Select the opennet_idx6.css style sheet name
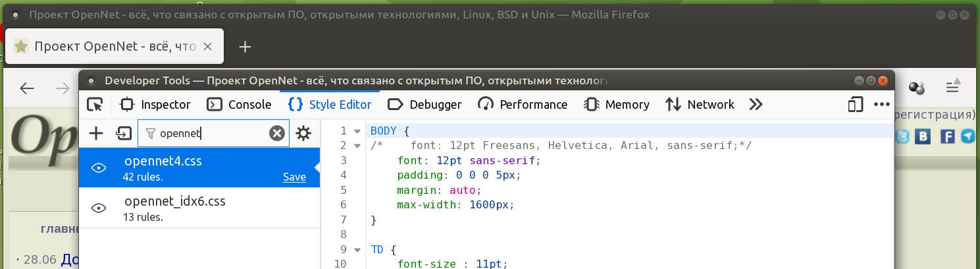 [x=174, y=201]
